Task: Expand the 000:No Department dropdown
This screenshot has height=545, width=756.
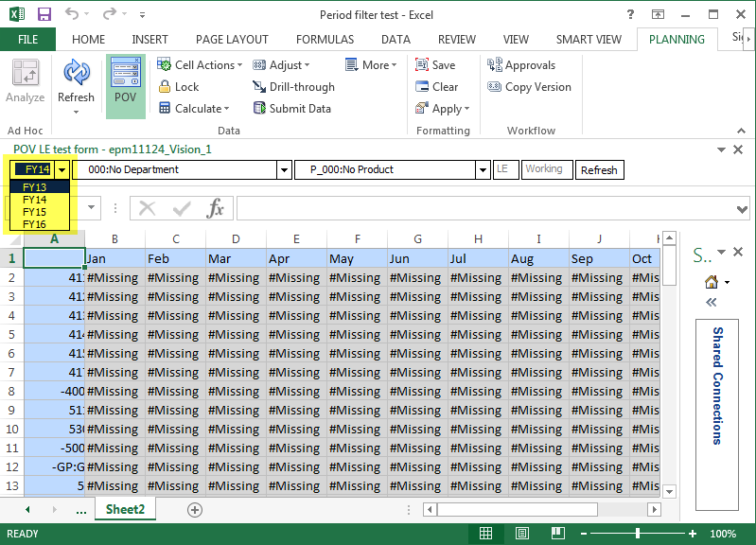Action: [285, 169]
